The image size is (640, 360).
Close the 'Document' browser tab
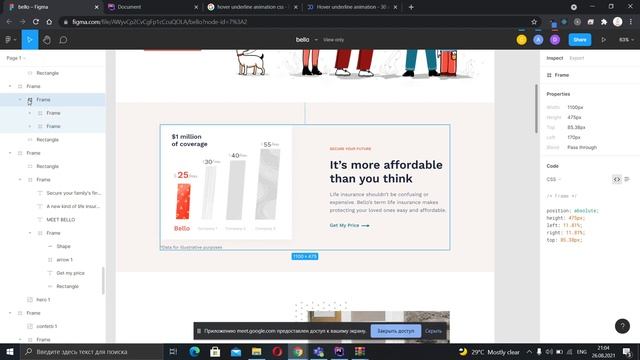click(x=196, y=7)
